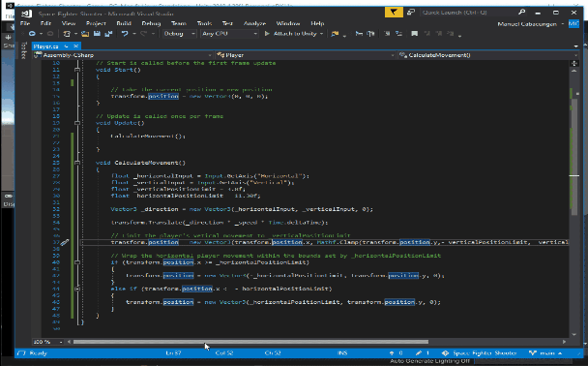Screen dimensions: 588x366
Task: Click the navigate backward toolbar icon
Action: coord(32,34)
